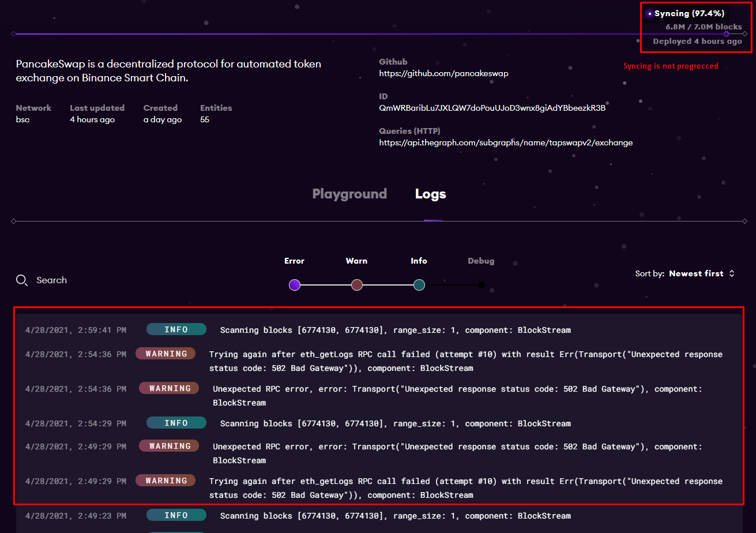Click the Created a day ago value
Viewport: 756px width, 533px height.
[163, 119]
